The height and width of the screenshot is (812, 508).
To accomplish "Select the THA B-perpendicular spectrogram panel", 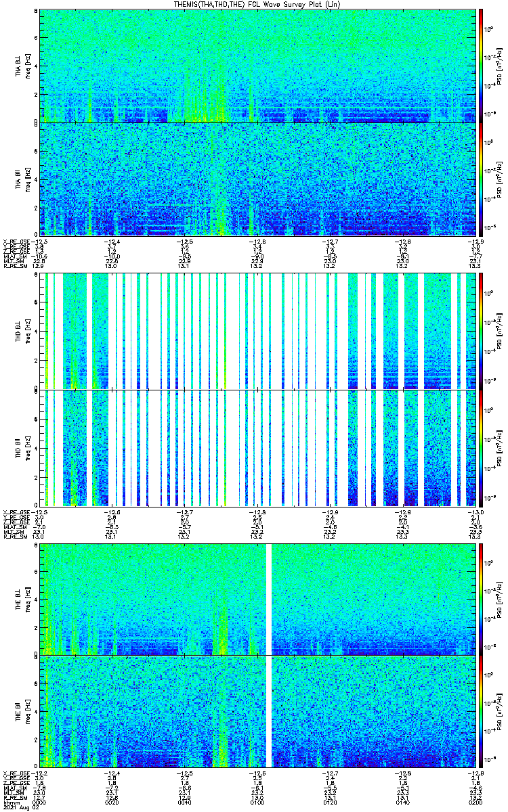I will [x=257, y=66].
